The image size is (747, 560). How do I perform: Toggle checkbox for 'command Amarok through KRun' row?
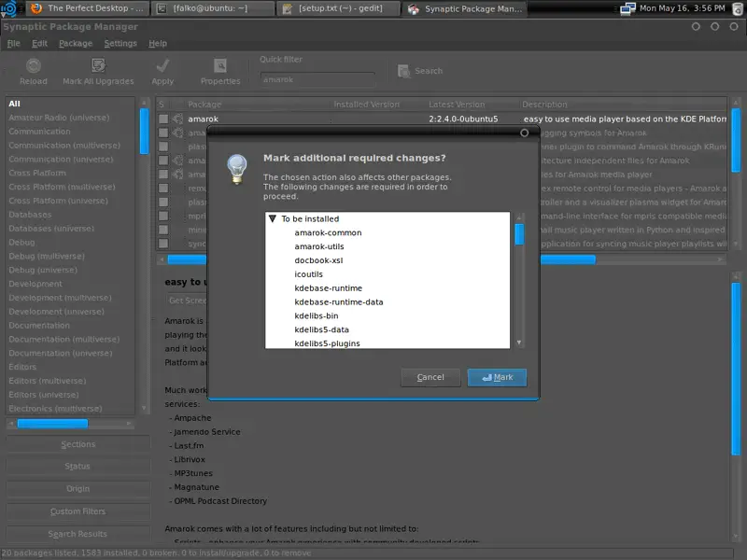[x=162, y=147]
